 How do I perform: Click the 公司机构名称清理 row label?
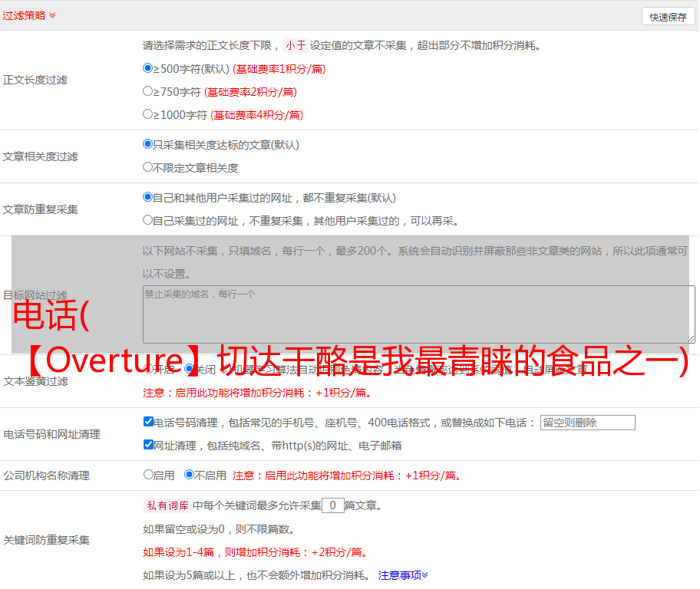coord(46,475)
